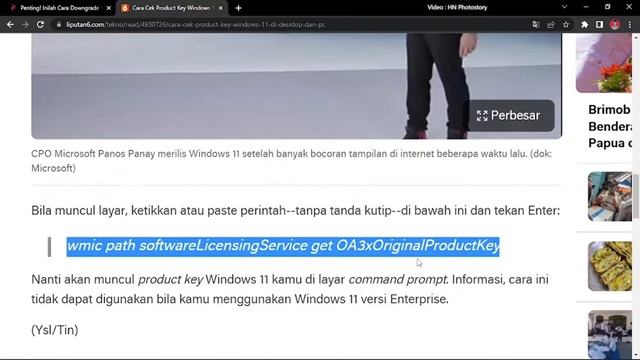View site info lock icon
Screen dimensions: 640x360
[x=59, y=24]
